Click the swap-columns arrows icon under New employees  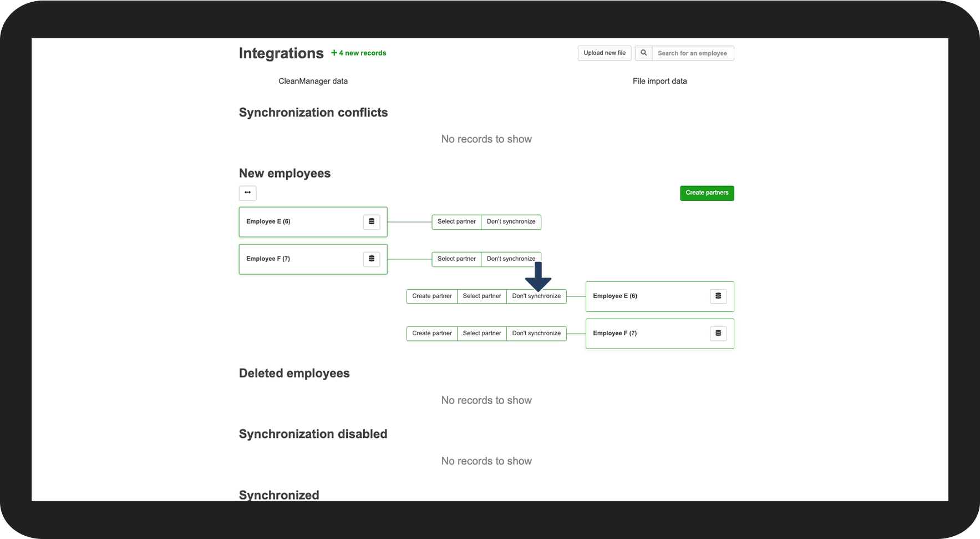coord(247,193)
